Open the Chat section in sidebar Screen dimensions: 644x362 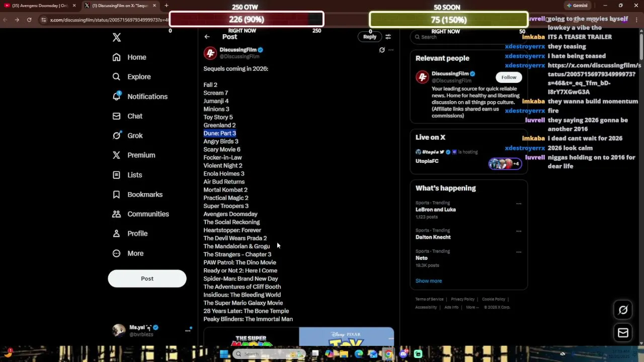(127, 116)
